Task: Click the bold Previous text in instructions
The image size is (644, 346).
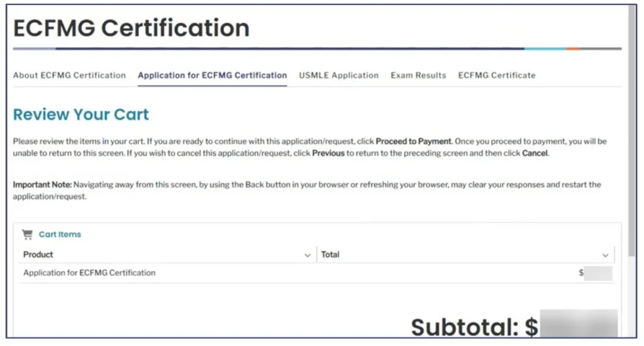Action: pyautogui.click(x=328, y=153)
